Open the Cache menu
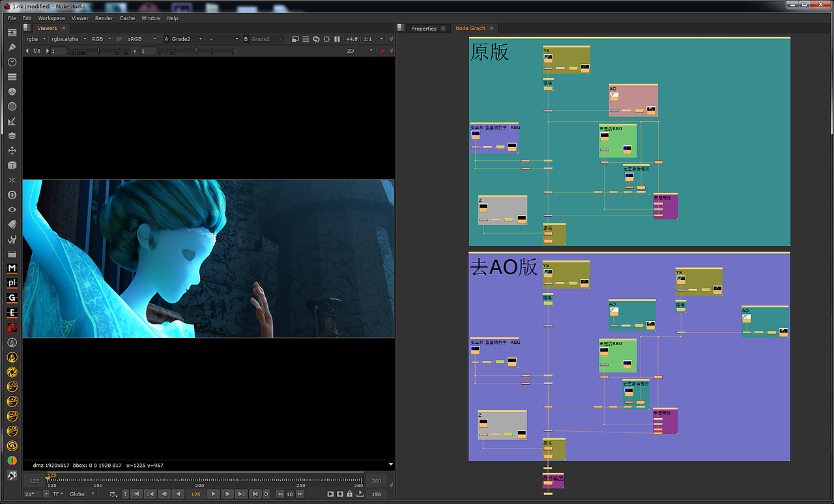 point(127,18)
